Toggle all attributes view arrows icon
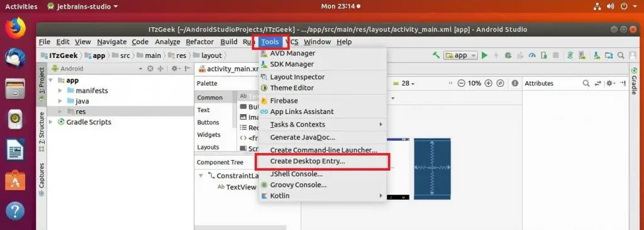Image resolution: width=644 pixels, height=230 pixels. point(597,83)
